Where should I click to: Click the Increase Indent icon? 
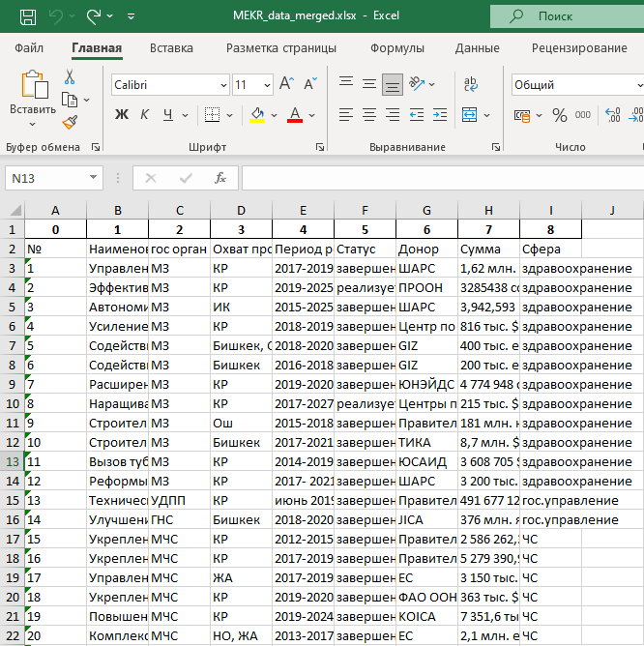point(440,115)
